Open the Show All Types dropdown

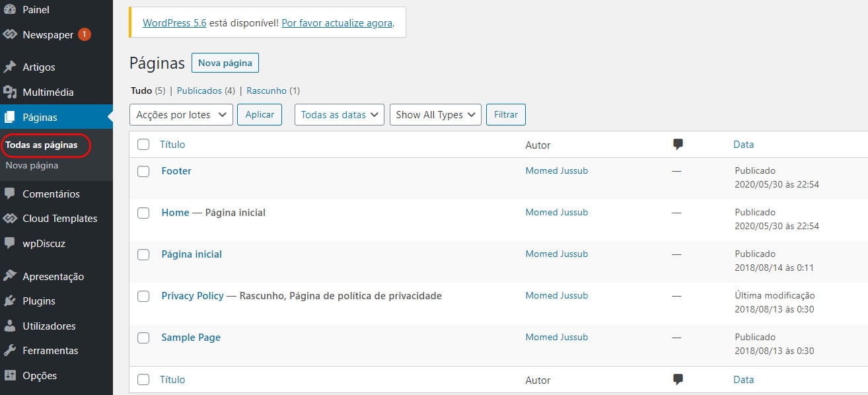tap(435, 114)
